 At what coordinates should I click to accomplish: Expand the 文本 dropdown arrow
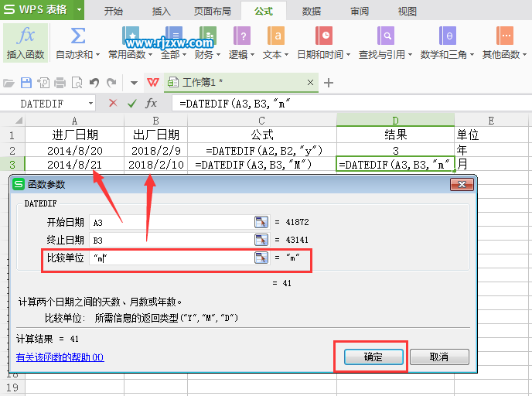pyautogui.click(x=286, y=54)
